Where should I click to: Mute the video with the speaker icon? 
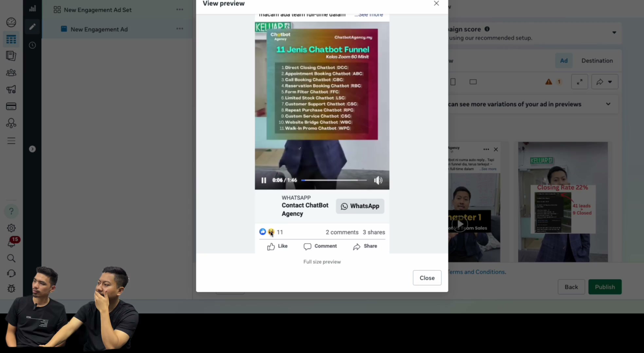point(378,180)
